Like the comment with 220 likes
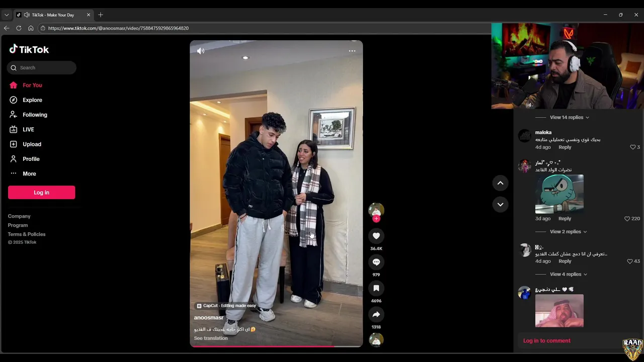This screenshot has height=362, width=644. pos(627,219)
